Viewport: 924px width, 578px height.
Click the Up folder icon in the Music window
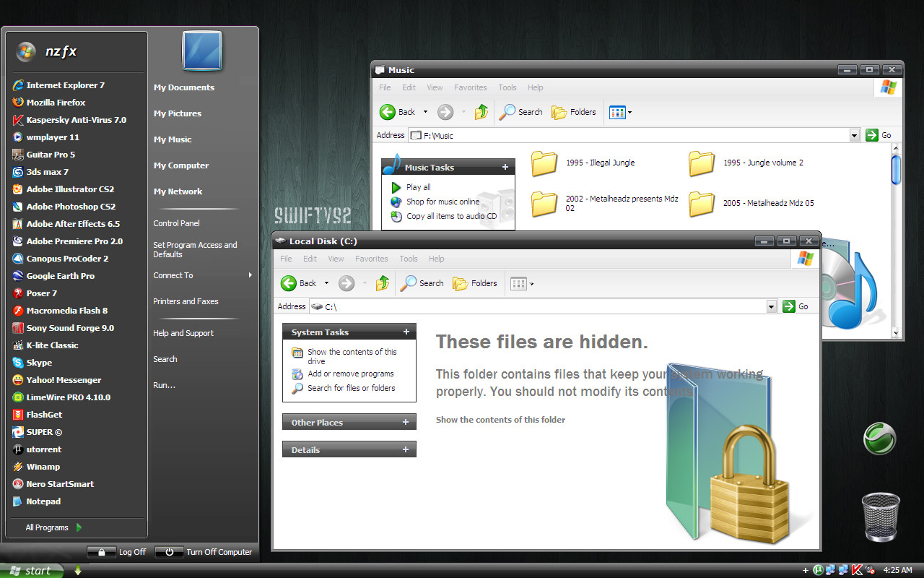[481, 112]
